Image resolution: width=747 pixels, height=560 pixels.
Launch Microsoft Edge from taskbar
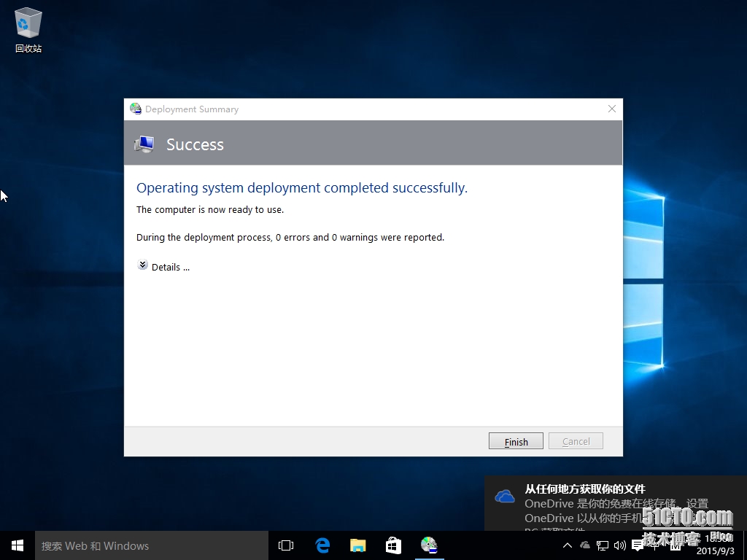click(322, 545)
